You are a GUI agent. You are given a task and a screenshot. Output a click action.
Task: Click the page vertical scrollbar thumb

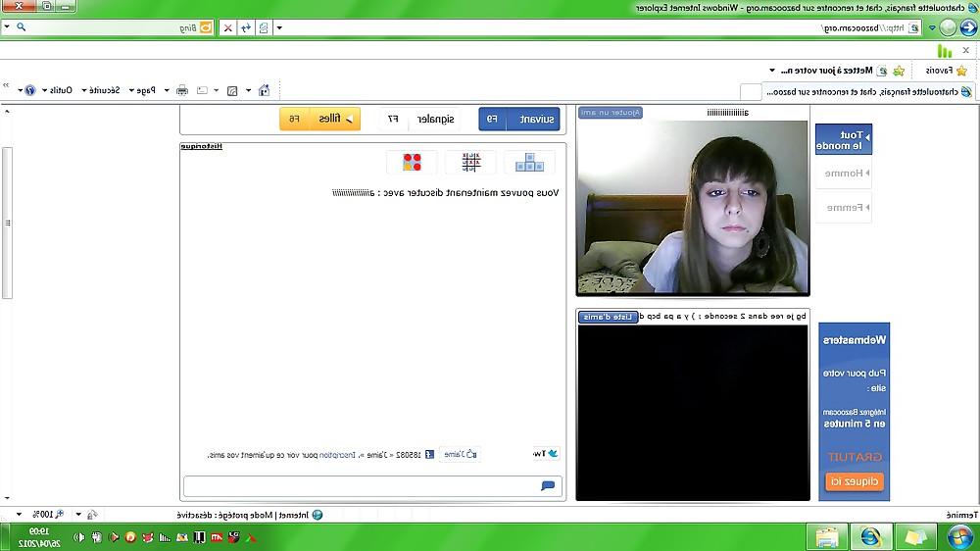7,223
